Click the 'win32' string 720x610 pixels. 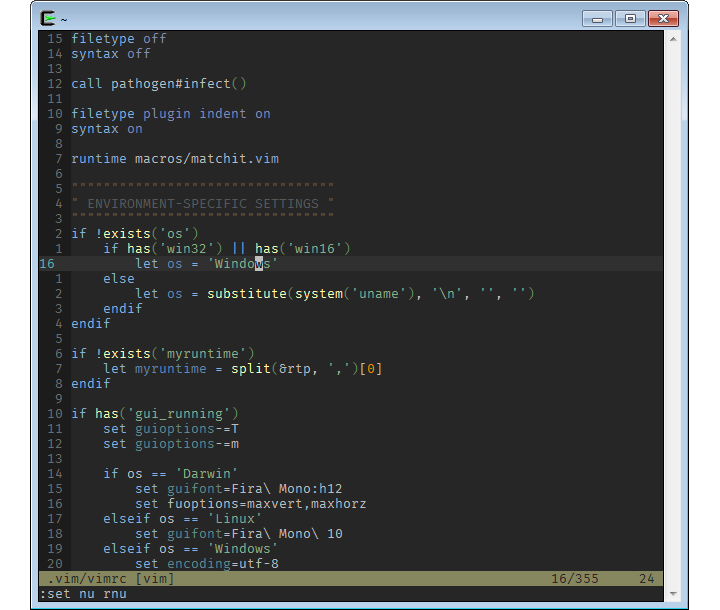(x=186, y=249)
